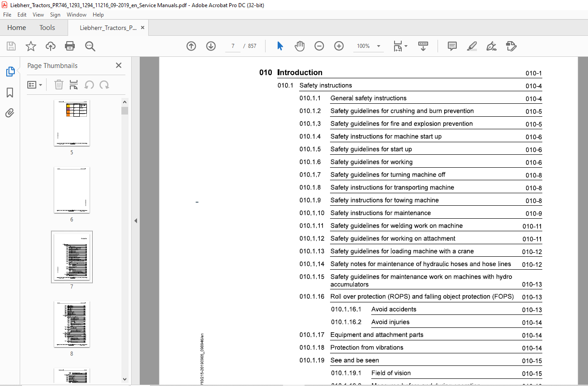Select the arrow selection tool

pyautogui.click(x=280, y=46)
